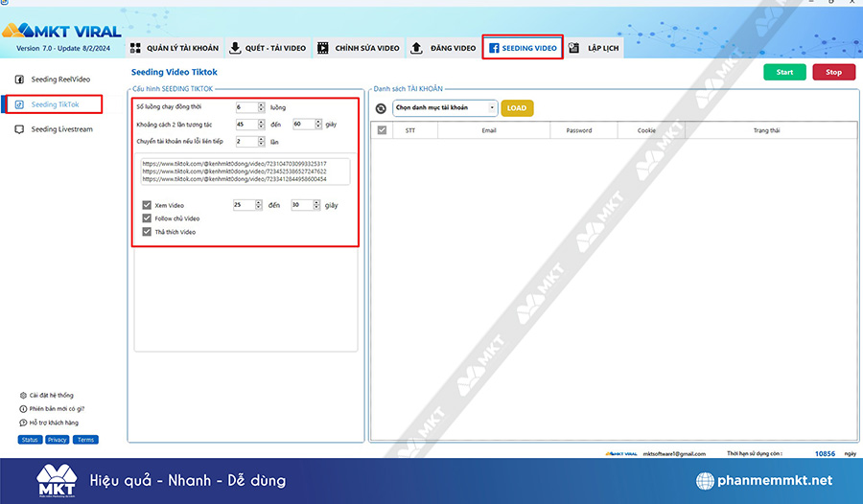Toggle the Follow chủ Video checkbox

click(147, 218)
